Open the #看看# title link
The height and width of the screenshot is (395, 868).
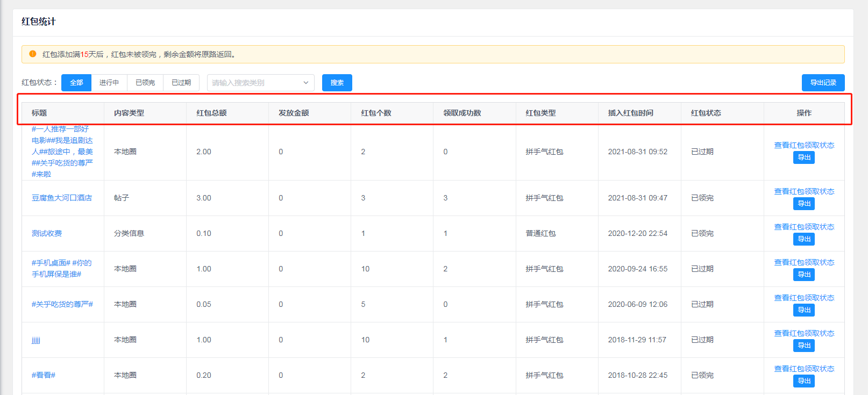tap(44, 375)
